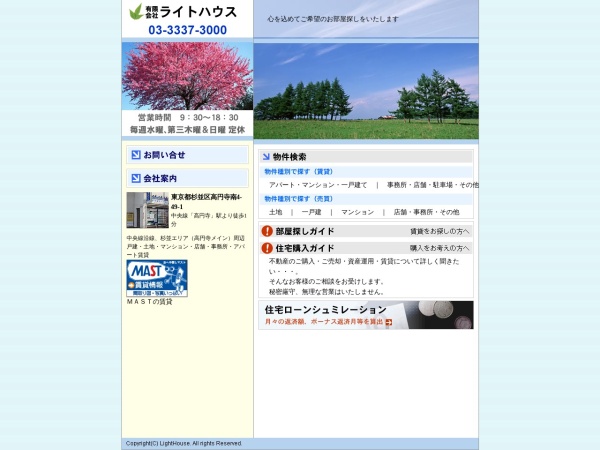Click the red exclamation icon beside 部屋探しガイド
600x450 pixels.
[x=267, y=231]
